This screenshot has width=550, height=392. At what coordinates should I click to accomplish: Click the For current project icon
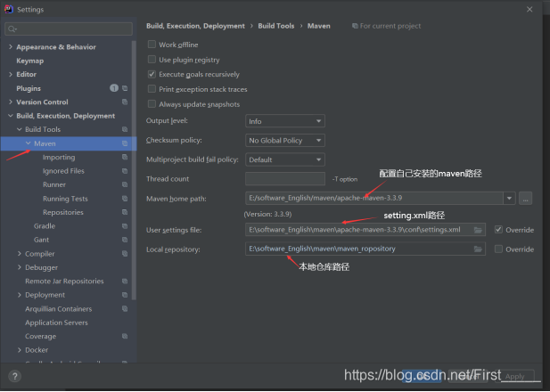tap(355, 26)
